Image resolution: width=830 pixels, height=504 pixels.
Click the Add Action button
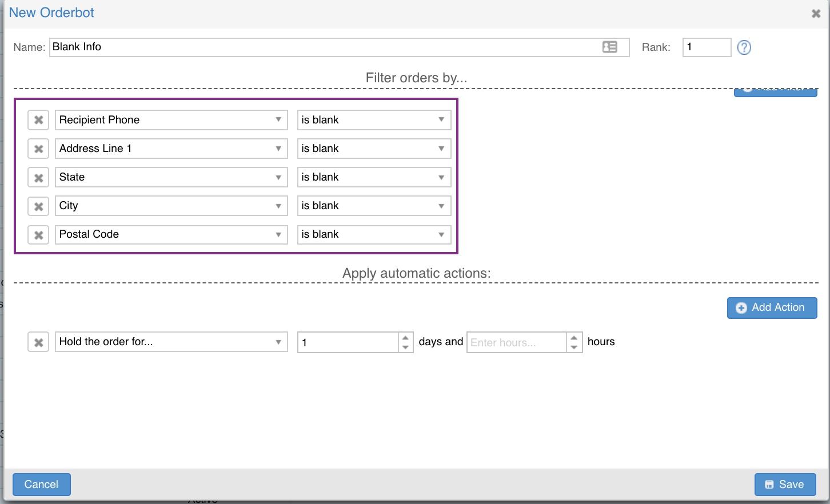772,307
